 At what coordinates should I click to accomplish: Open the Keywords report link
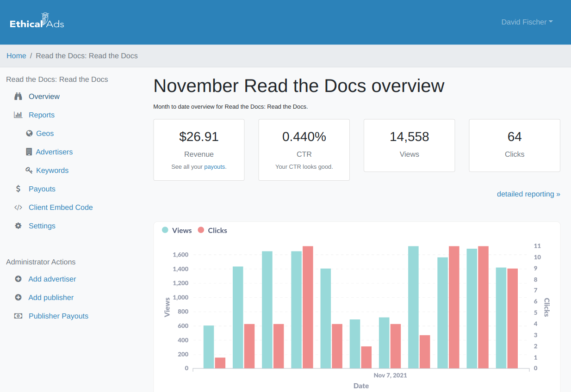(x=52, y=171)
